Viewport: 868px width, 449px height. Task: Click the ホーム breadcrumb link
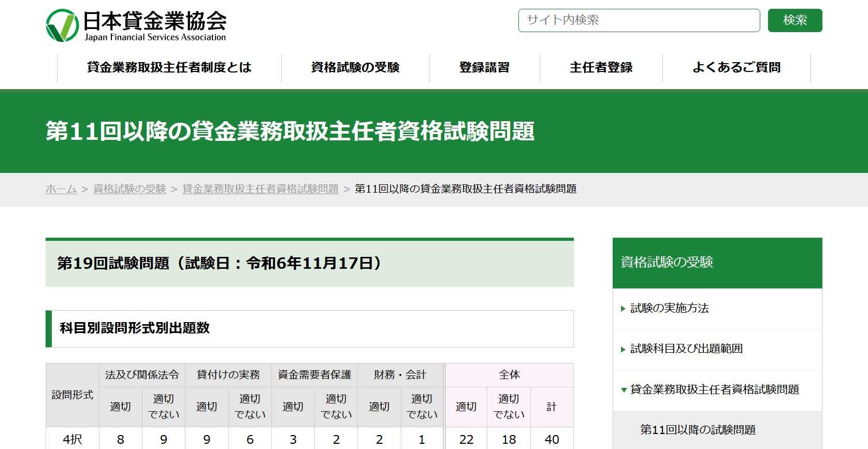[x=61, y=189]
